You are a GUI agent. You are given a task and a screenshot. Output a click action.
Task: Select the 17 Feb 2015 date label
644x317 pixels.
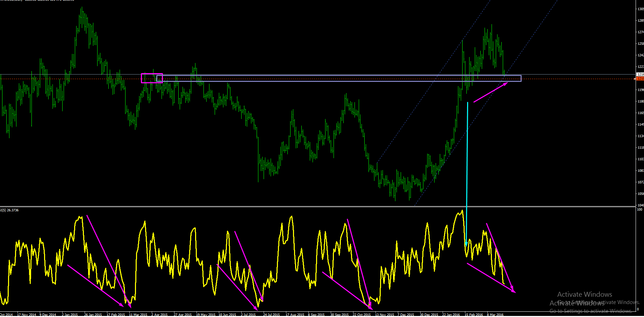pos(116,315)
